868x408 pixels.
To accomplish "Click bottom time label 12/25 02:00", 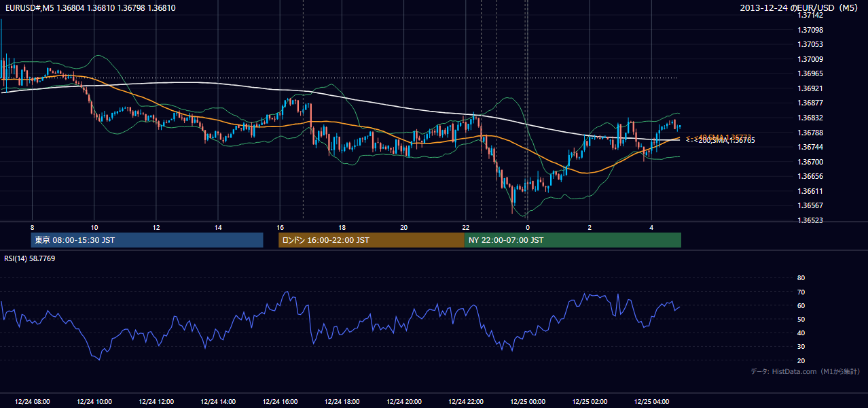I will (590, 402).
